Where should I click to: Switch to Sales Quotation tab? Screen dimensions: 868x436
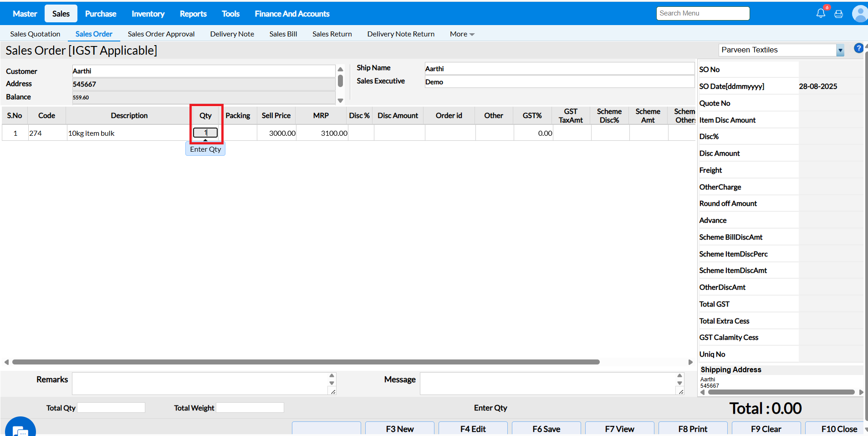(35, 34)
